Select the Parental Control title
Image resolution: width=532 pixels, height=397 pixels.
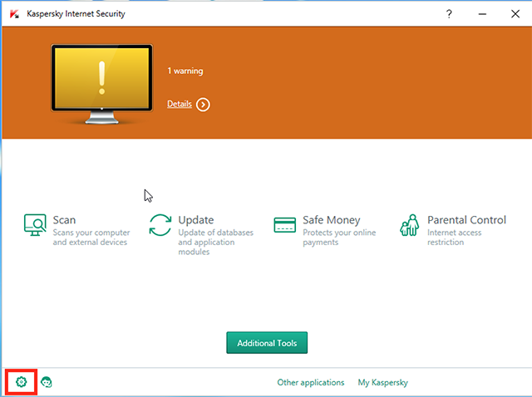[x=467, y=220]
